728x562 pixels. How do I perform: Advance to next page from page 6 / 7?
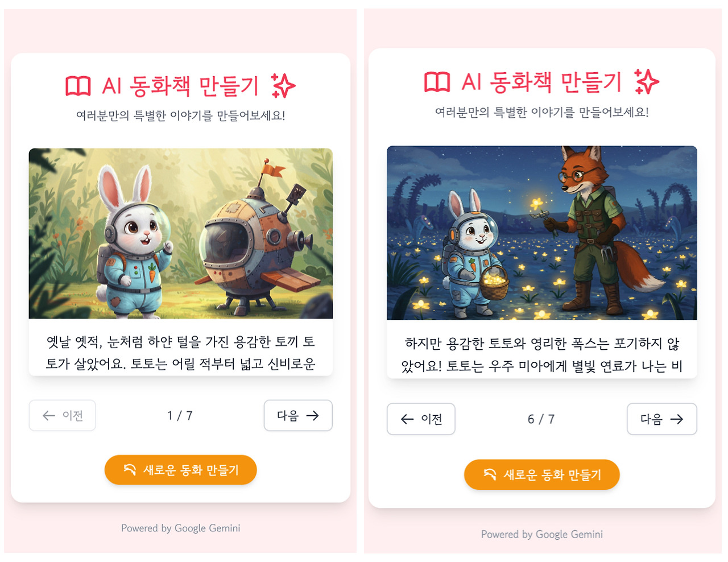(x=662, y=419)
